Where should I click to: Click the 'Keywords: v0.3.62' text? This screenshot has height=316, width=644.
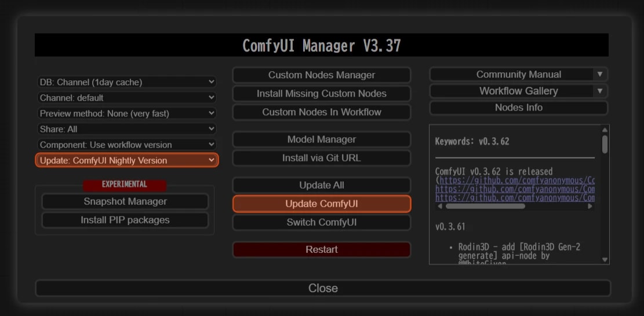pyautogui.click(x=472, y=141)
